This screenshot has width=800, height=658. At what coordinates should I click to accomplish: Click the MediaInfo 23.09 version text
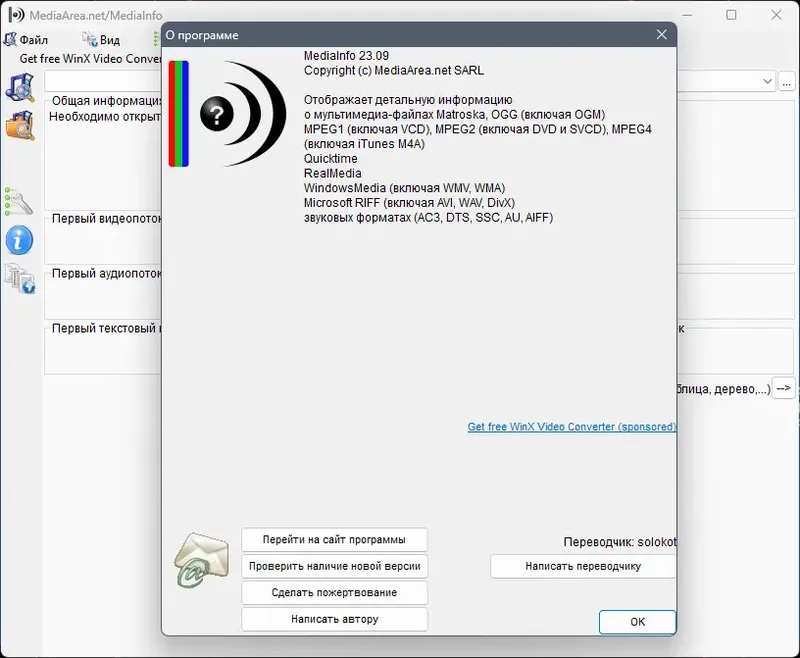tap(346, 56)
